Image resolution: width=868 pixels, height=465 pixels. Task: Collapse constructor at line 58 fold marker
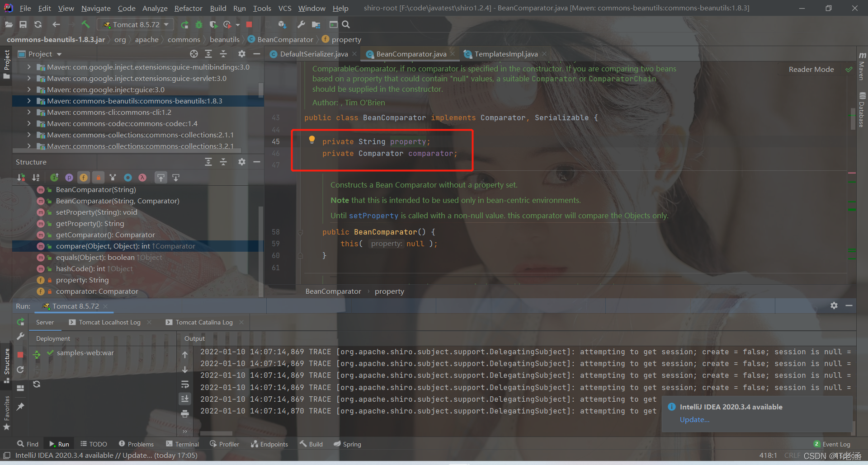coord(300,232)
